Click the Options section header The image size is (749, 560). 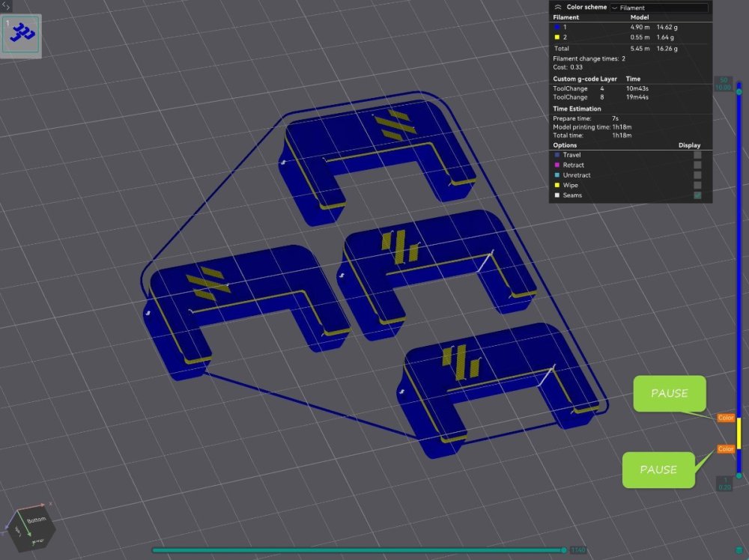click(565, 145)
